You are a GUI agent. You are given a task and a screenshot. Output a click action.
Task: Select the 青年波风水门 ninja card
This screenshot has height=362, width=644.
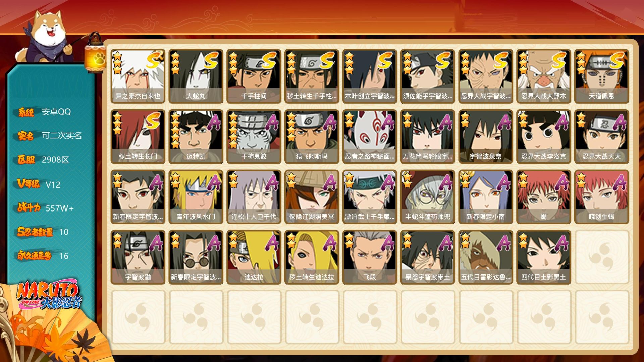pyautogui.click(x=196, y=197)
